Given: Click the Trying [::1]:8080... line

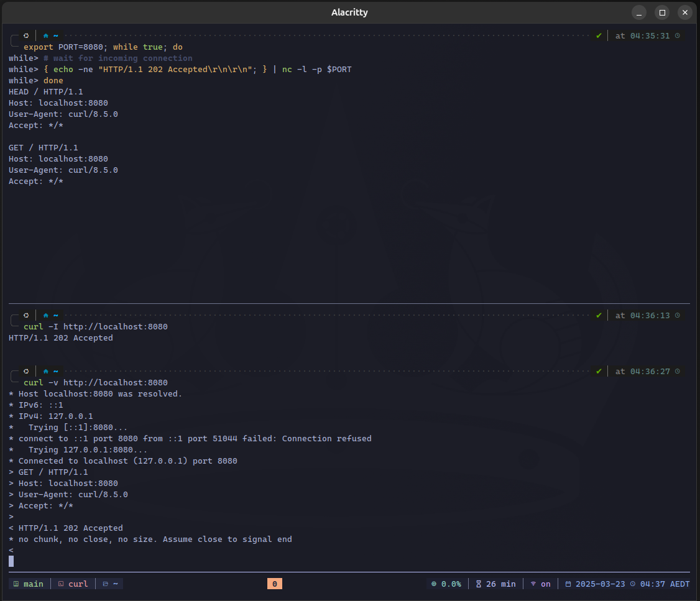Looking at the screenshot, I should click(68, 428).
